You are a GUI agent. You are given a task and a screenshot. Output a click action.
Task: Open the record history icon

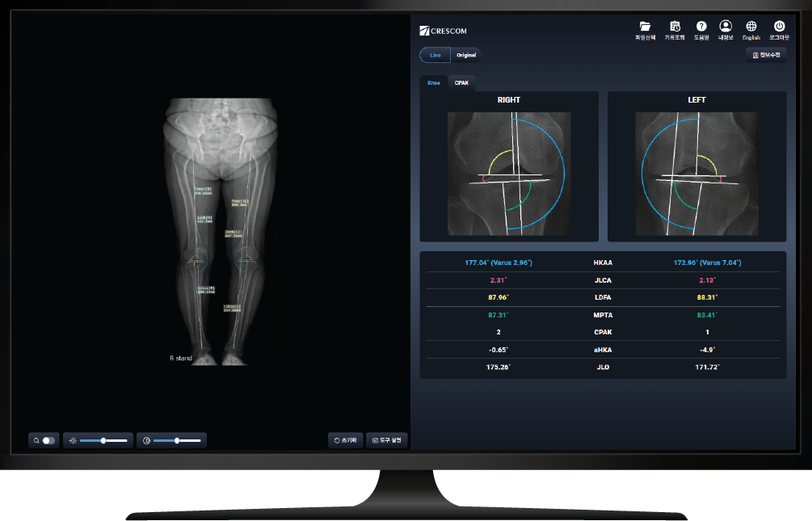[675, 27]
